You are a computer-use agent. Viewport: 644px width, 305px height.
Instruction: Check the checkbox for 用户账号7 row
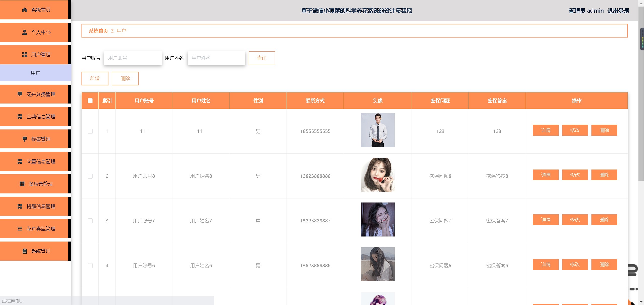90,221
